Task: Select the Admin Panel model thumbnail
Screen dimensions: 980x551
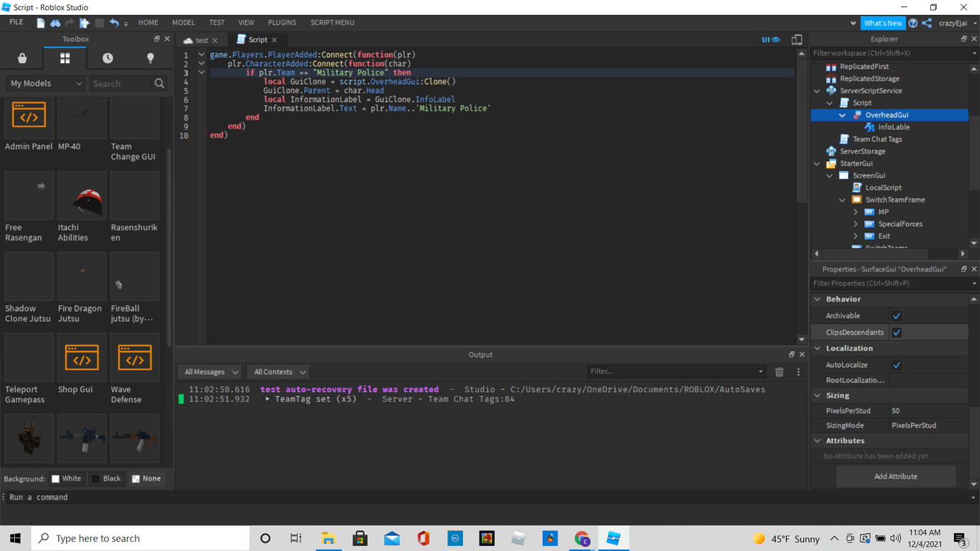Action: pyautogui.click(x=29, y=117)
